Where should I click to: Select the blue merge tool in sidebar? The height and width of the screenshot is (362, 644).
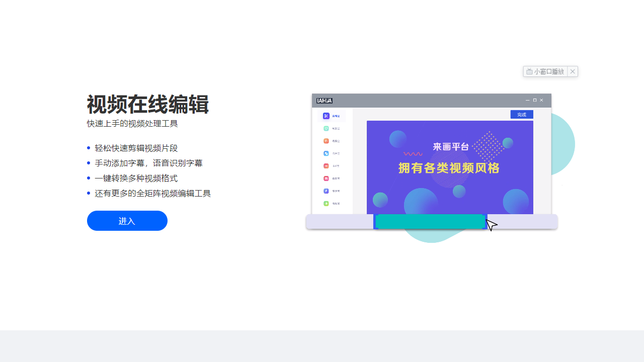click(x=326, y=153)
